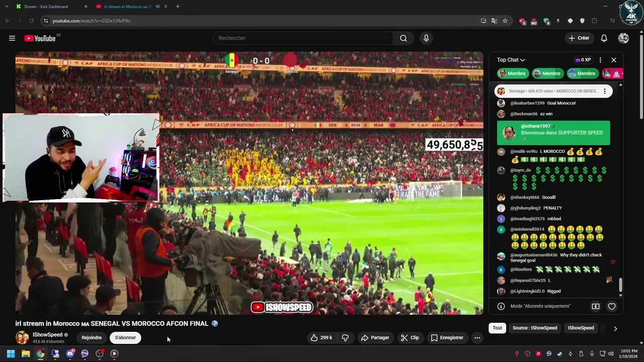Like the video with 299 k thumbs up
644x362 pixels.
pyautogui.click(x=321, y=338)
